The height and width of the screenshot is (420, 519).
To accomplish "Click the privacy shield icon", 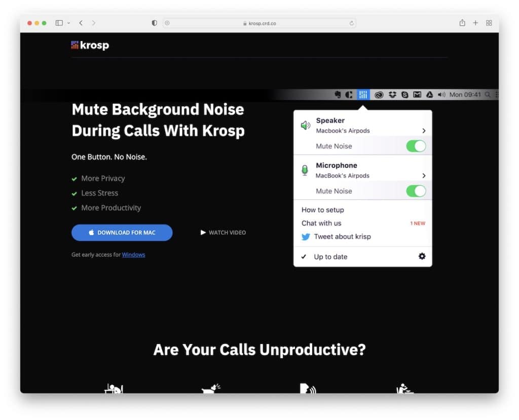I will 154,23.
